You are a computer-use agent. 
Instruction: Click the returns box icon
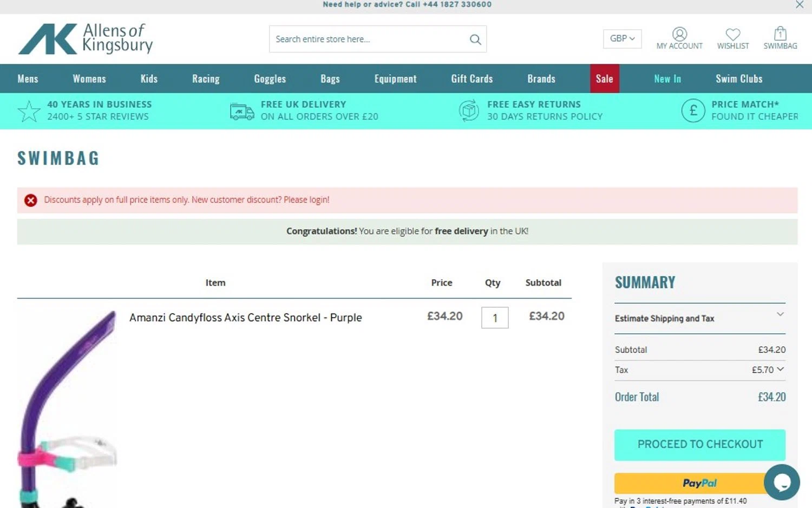[x=469, y=110]
